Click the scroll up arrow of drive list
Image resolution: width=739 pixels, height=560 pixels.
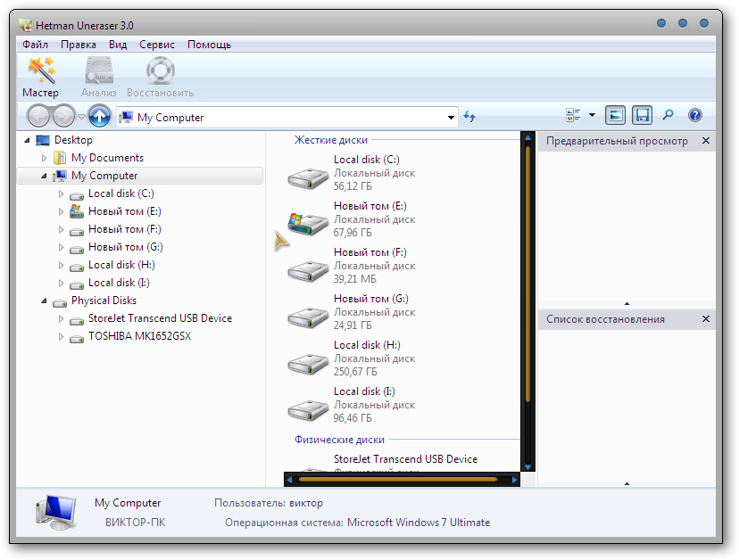[x=527, y=137]
